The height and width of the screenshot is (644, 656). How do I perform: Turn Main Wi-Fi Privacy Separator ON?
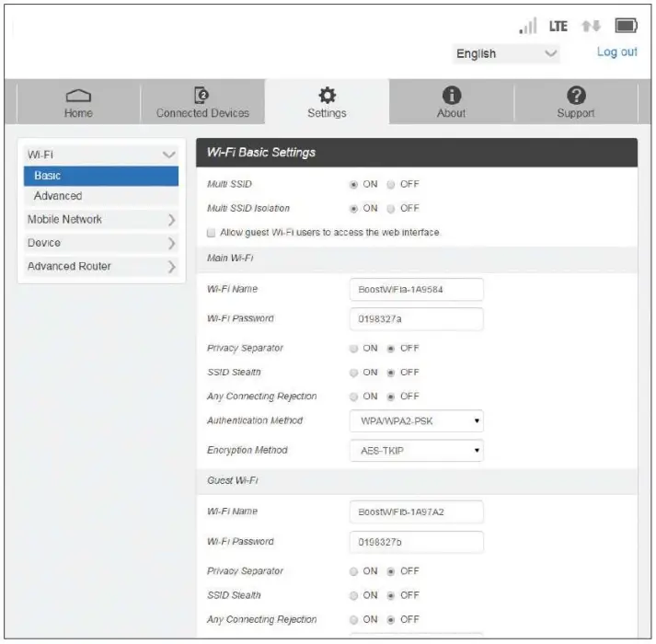(353, 349)
